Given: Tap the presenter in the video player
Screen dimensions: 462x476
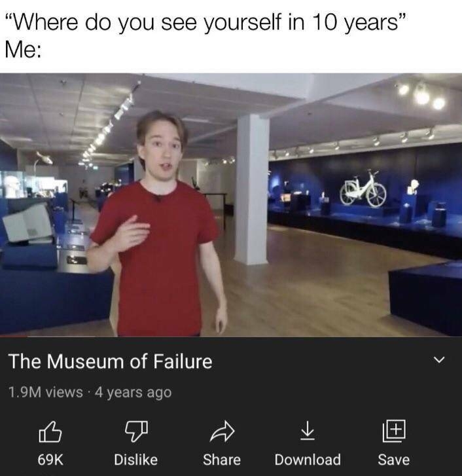Looking at the screenshot, I should 158,225.
